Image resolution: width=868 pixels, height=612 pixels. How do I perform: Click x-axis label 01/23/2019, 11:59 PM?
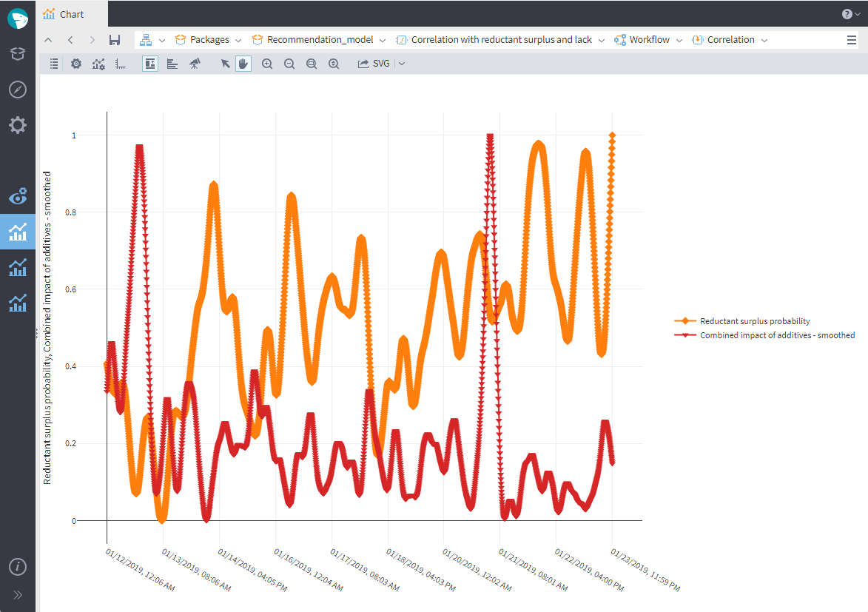tap(645, 570)
